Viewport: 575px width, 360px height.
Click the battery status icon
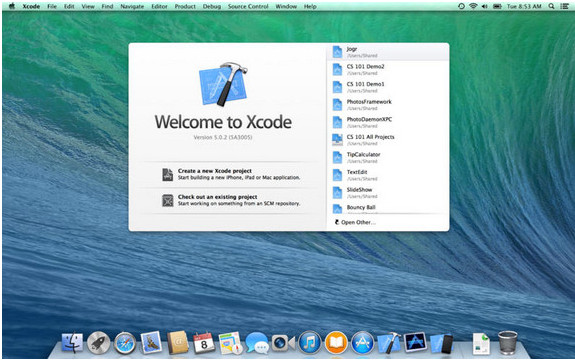point(497,6)
